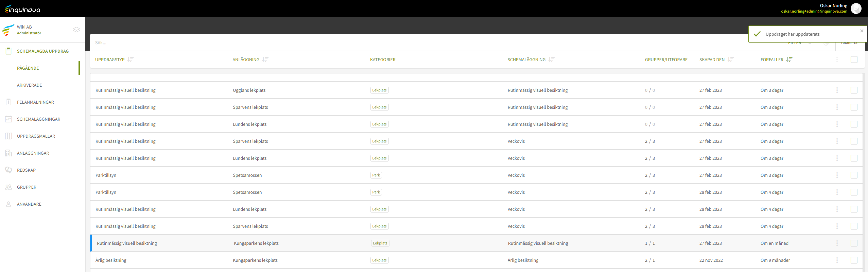Toggle the select-all checkbox in header
This screenshot has width=868, height=272.
[854, 60]
